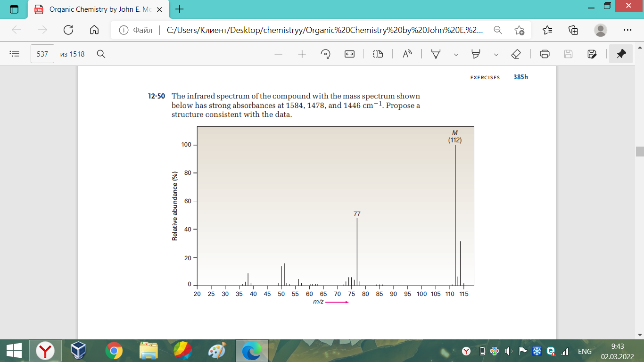Viewport: 644px width, 362px height.
Task: Rotate the PDF page
Action: point(326,54)
